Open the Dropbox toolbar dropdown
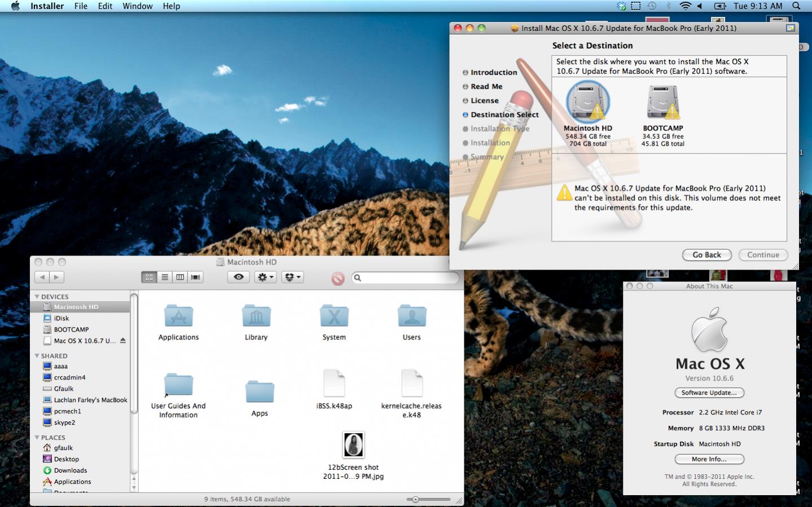The height and width of the screenshot is (507, 812). point(293,277)
